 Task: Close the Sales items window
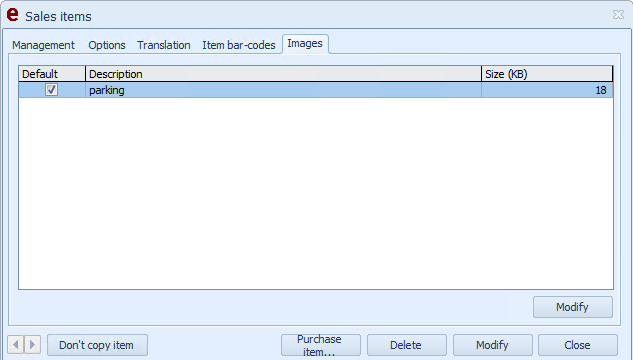coord(618,15)
